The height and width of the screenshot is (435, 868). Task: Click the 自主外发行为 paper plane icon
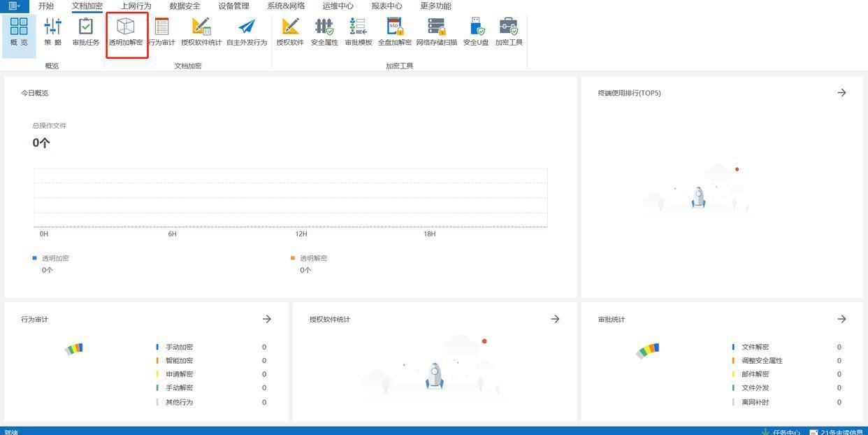coord(247,31)
